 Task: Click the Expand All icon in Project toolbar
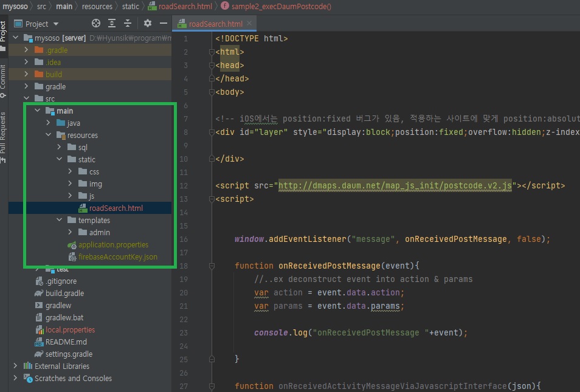[x=112, y=23]
